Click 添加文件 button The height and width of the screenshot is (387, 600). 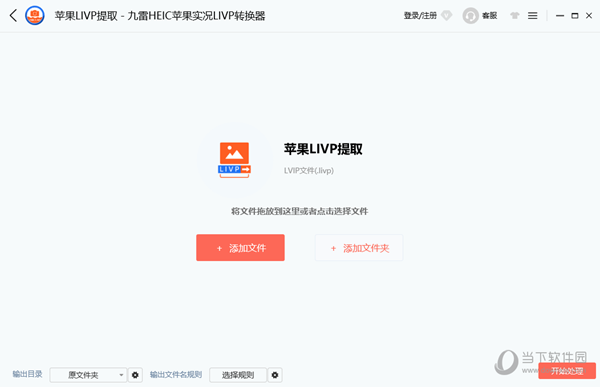point(240,248)
